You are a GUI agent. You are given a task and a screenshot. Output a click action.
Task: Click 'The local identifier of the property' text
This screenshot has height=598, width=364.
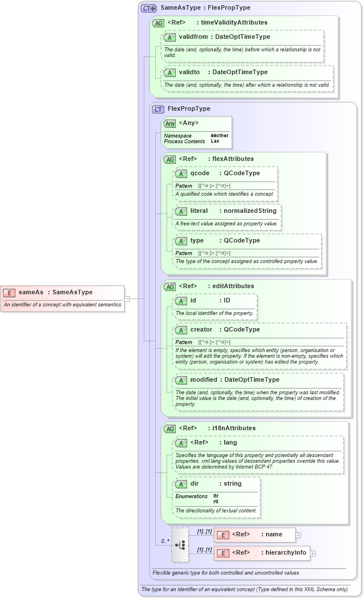(214, 313)
